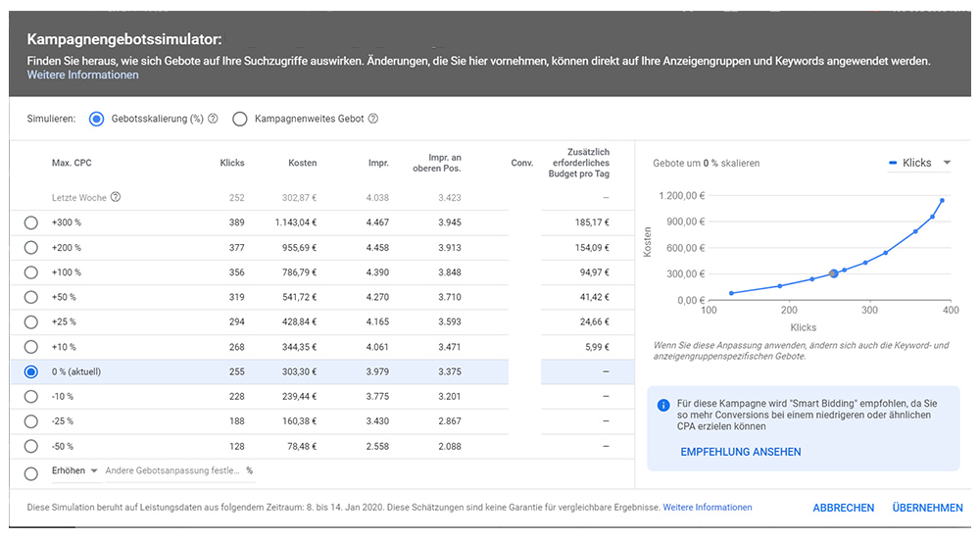Choose the -25 % bid scaling radio
The width and height of the screenshot is (980, 539).
click(30, 421)
